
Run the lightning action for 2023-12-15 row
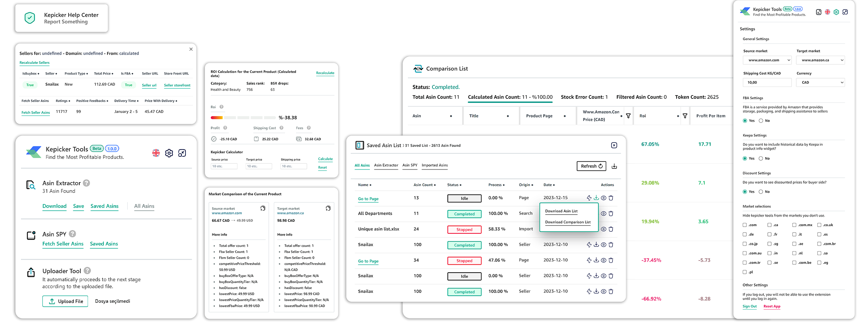(x=589, y=198)
